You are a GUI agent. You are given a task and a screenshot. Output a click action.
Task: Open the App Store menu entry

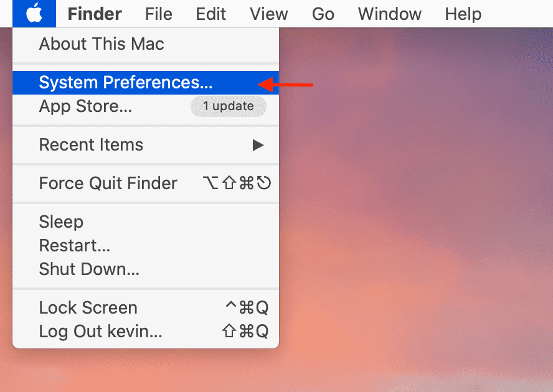(x=146, y=106)
